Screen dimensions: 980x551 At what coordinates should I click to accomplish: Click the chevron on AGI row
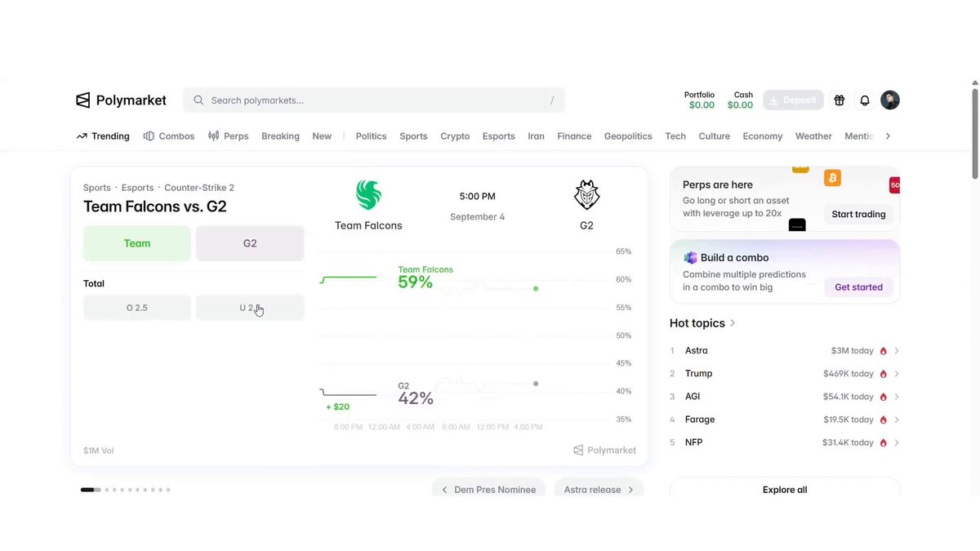[x=896, y=397]
